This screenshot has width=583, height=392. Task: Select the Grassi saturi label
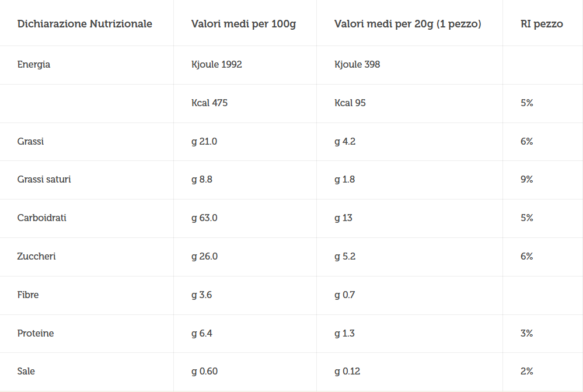[x=44, y=180]
